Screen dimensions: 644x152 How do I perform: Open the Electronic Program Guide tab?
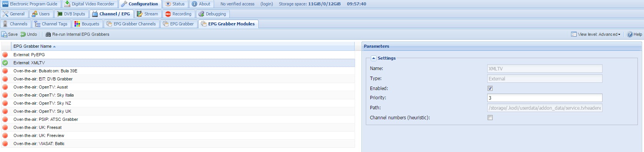pos(30,4)
